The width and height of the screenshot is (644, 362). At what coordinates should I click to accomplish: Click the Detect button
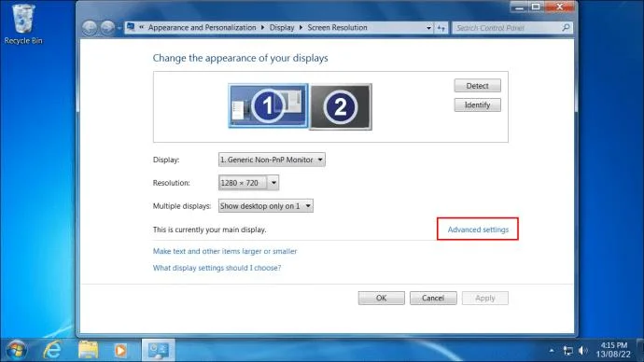pos(477,86)
